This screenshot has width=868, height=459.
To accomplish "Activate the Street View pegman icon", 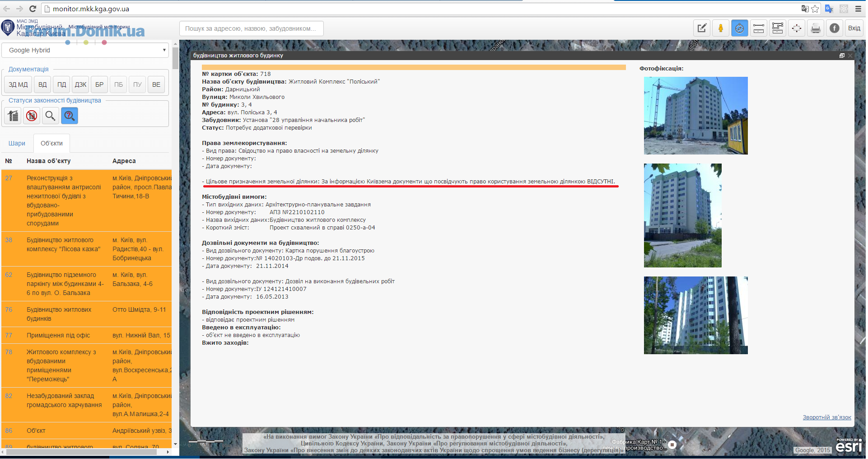I will pyautogui.click(x=721, y=28).
